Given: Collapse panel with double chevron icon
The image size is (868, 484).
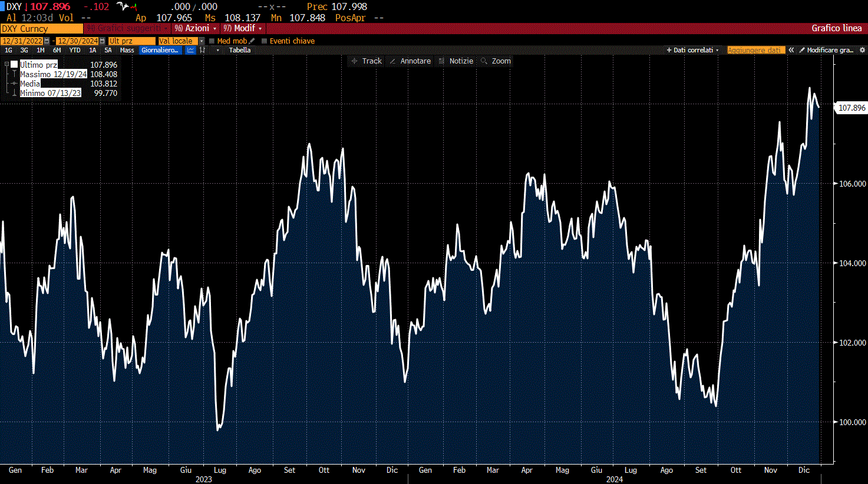Looking at the screenshot, I should 791,50.
